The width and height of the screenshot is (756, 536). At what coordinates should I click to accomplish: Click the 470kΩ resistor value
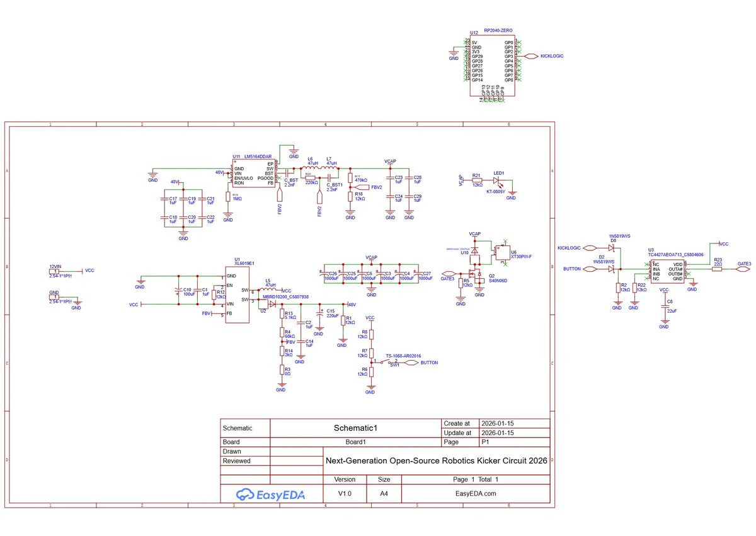(361, 180)
